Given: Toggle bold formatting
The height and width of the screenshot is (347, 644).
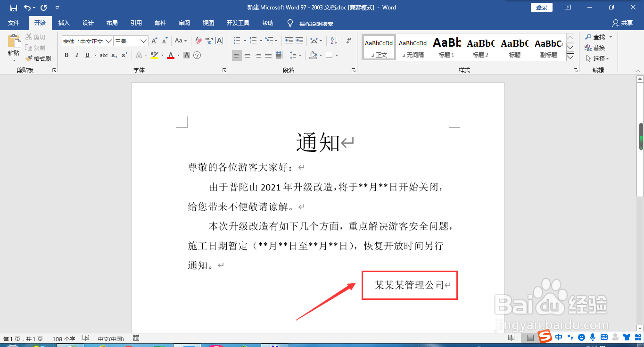Looking at the screenshot, I should pos(66,55).
